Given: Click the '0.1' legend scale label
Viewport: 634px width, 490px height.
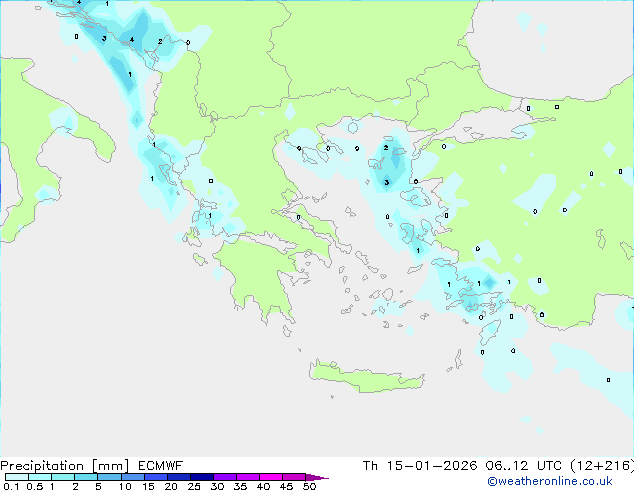Looking at the screenshot, I should point(11,486).
